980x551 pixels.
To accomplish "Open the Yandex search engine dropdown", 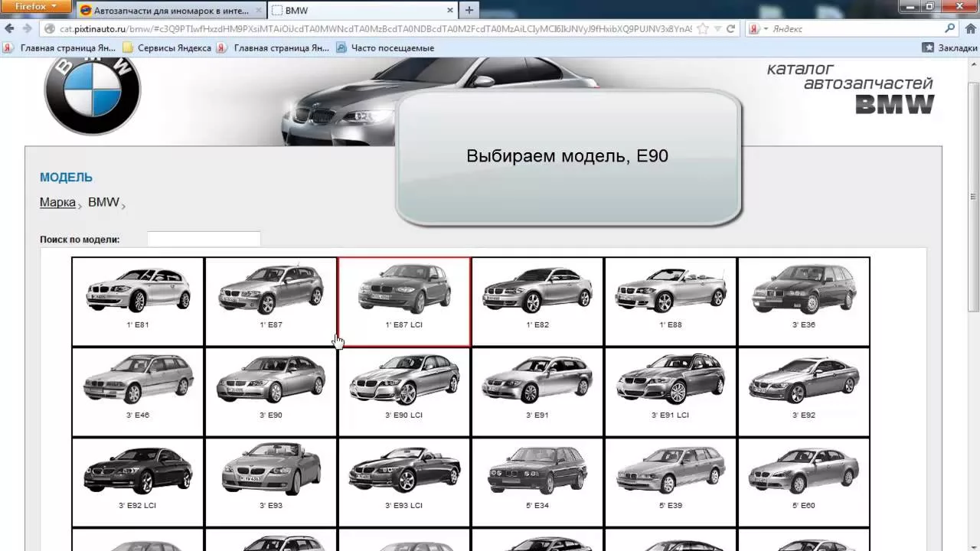I will pos(759,28).
